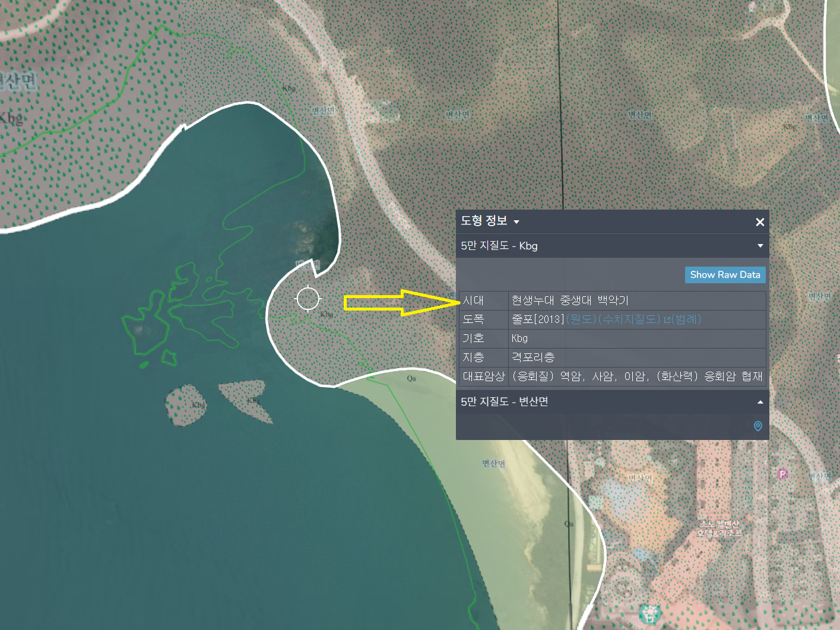
Task: Collapse the 5만 지질도 - Kbg section
Action: tap(760, 246)
